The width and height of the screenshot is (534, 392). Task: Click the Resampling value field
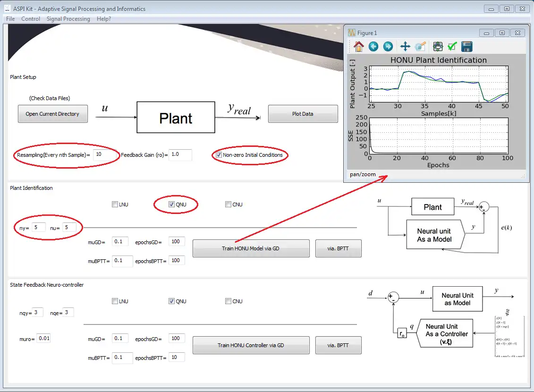click(104, 154)
